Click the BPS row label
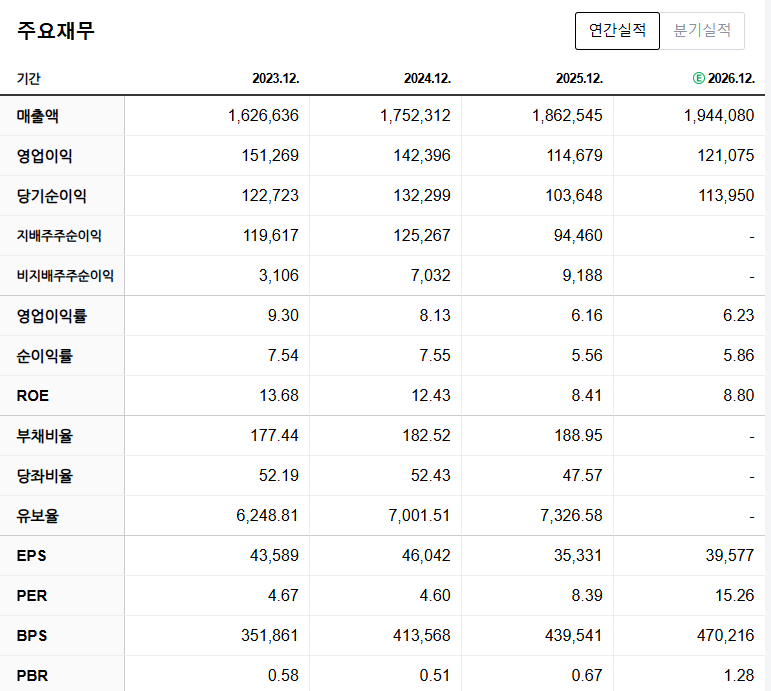Viewport: 771px width, 691px height. [x=32, y=635]
